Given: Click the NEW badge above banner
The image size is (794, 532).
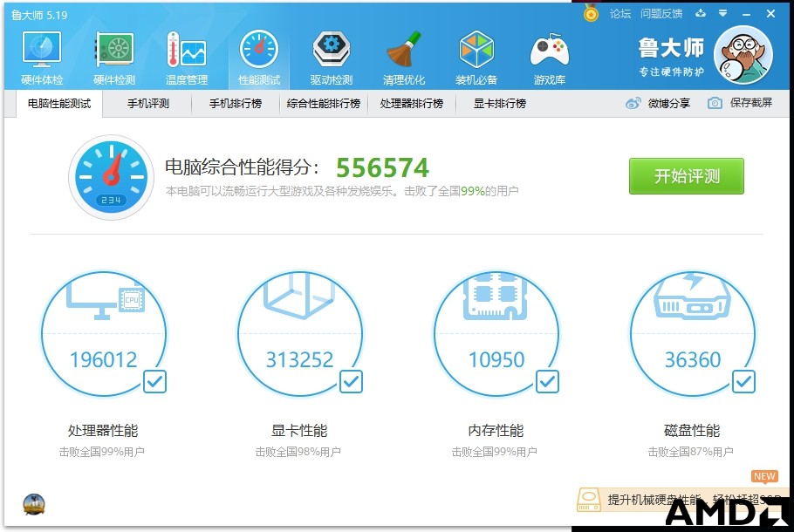Looking at the screenshot, I should (764, 476).
